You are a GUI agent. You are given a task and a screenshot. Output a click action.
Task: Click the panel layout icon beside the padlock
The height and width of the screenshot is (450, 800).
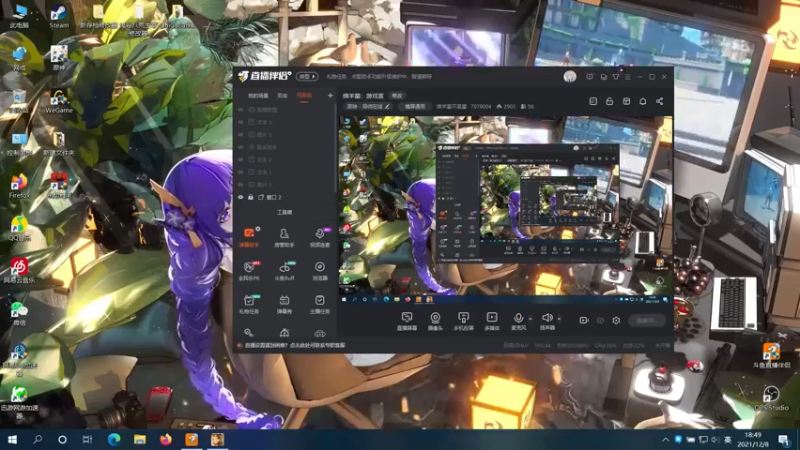pos(593,101)
